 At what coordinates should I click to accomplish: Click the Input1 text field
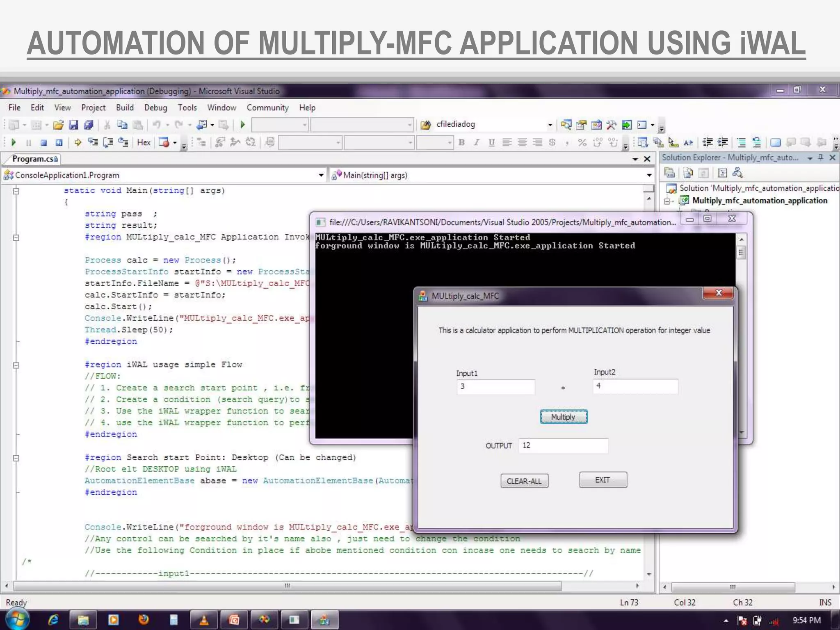click(495, 387)
